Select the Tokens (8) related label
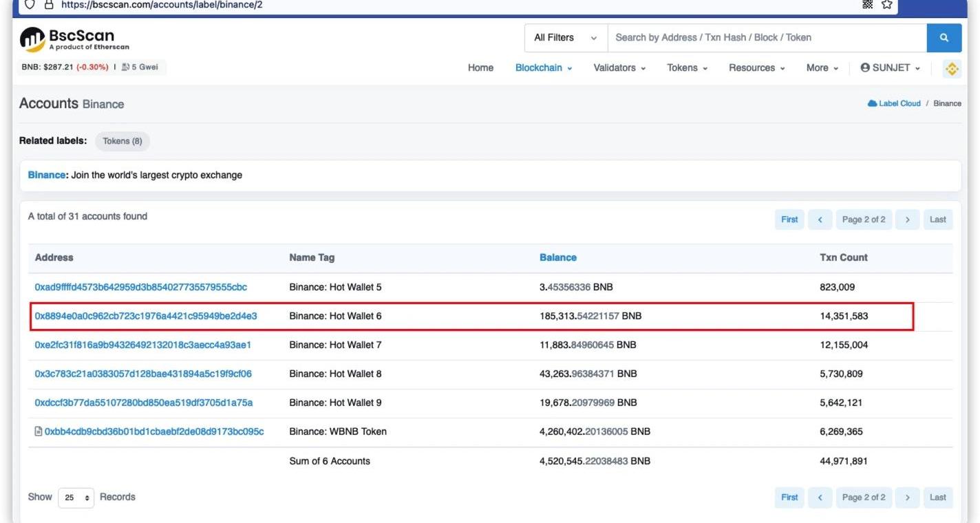Image resolution: width=980 pixels, height=523 pixels. point(122,141)
